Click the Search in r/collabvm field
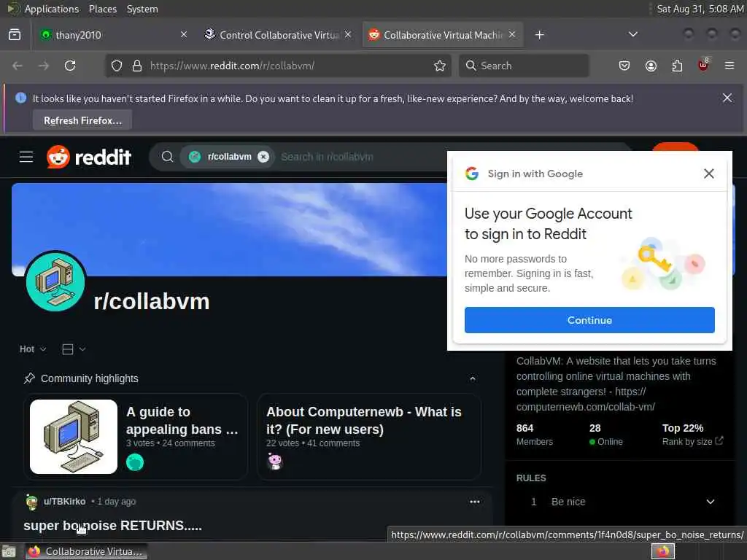747x560 pixels. tap(327, 157)
